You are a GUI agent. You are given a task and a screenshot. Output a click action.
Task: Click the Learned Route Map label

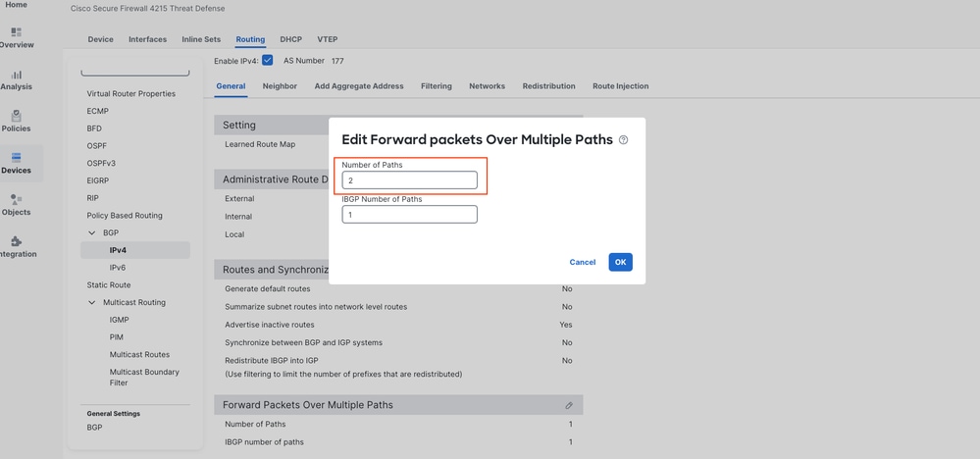click(260, 144)
